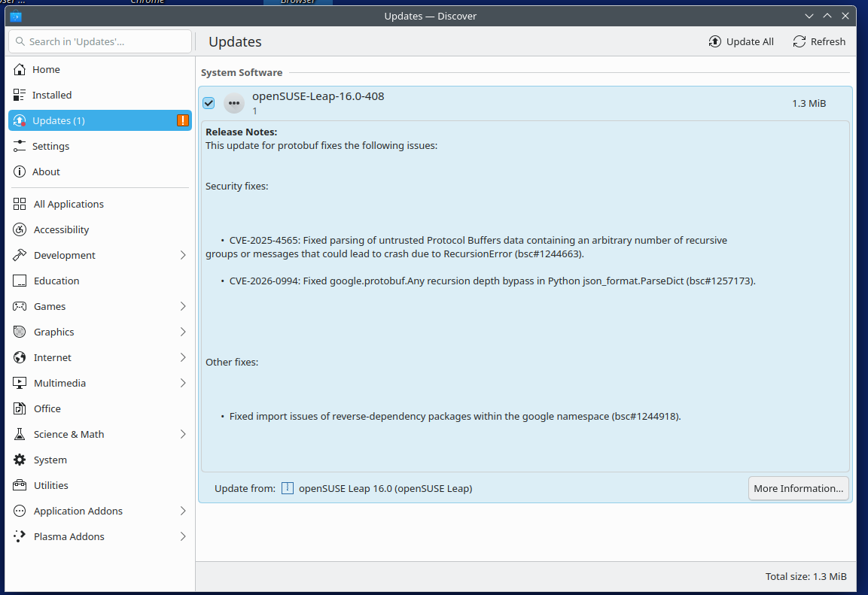Expand the Multimedia category arrow
Viewport: 868px width, 595px height.
183,383
